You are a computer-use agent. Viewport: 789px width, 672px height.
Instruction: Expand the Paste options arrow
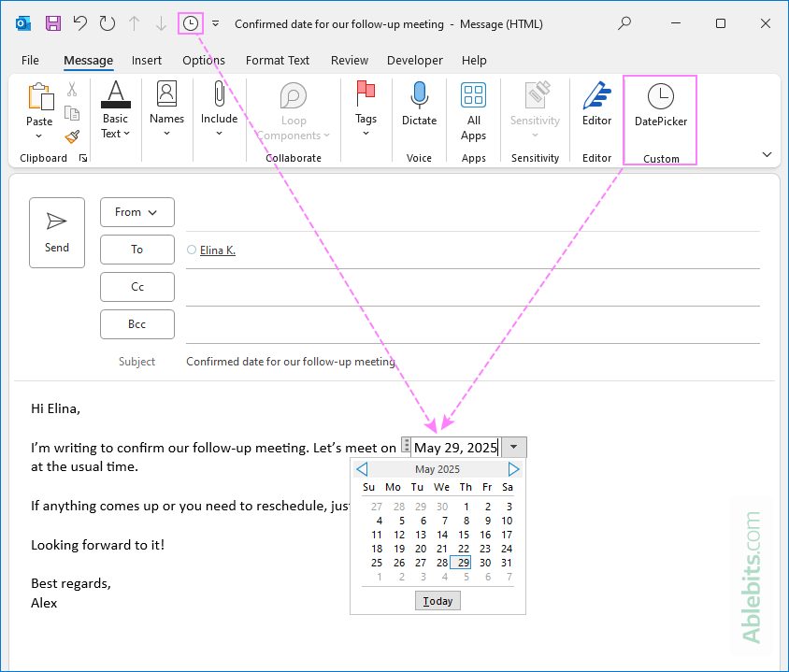pos(38,136)
